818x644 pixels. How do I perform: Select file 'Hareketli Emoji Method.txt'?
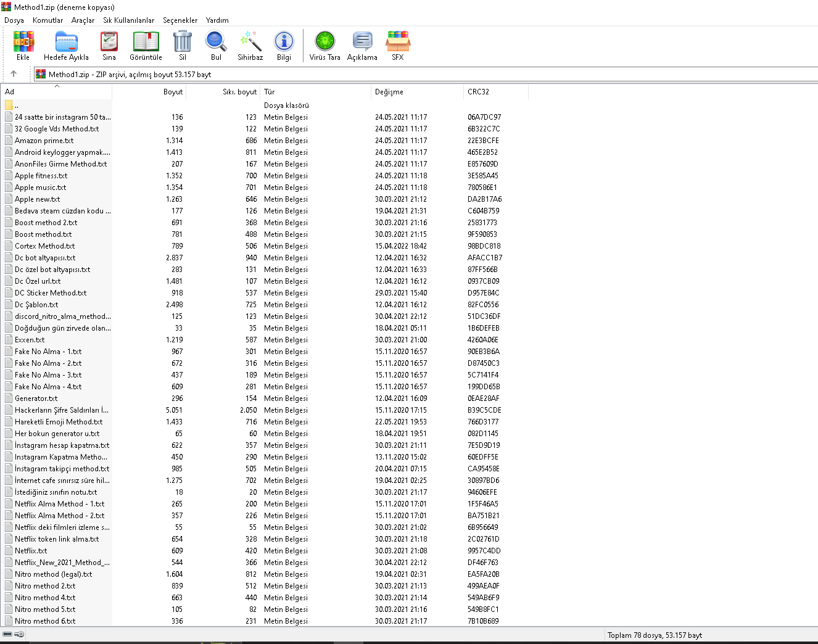tap(59, 422)
